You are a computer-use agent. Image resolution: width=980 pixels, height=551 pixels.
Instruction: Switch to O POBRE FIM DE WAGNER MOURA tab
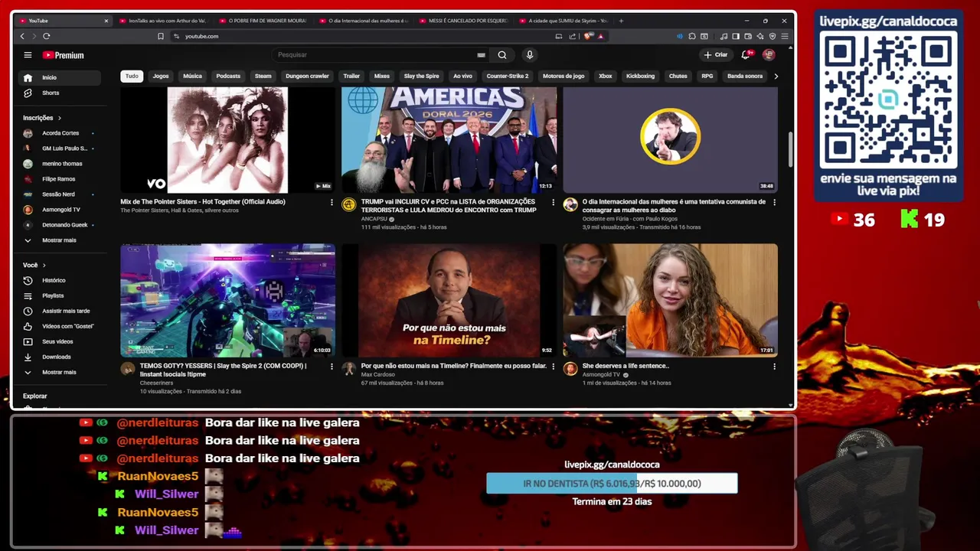[263, 21]
